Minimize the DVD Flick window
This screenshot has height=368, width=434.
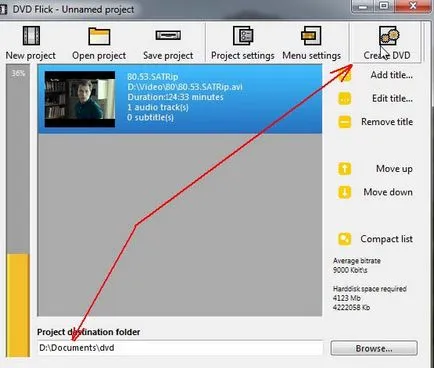[x=363, y=6]
